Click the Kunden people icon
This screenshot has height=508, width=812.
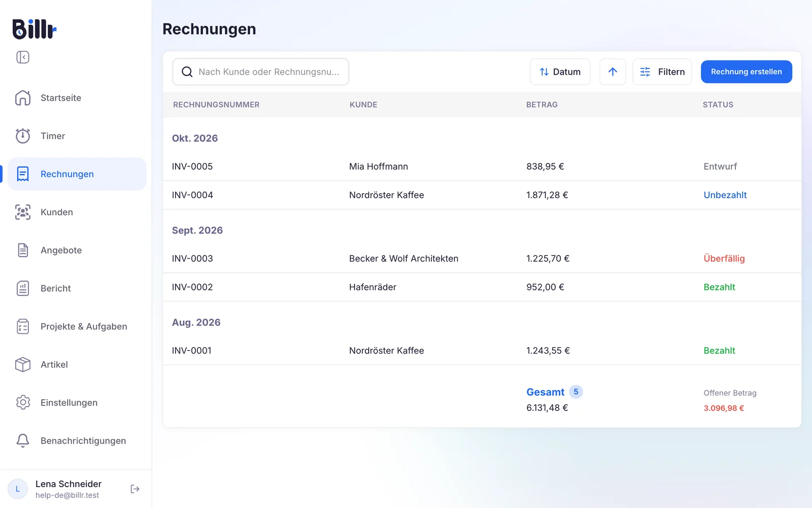pyautogui.click(x=23, y=212)
